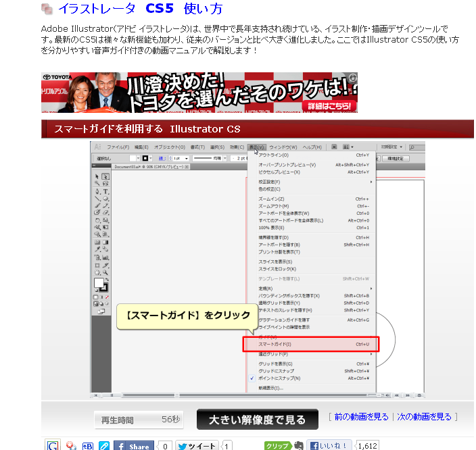
Task: Open the stroke weight 1 pt dropdown
Action: [x=187, y=158]
